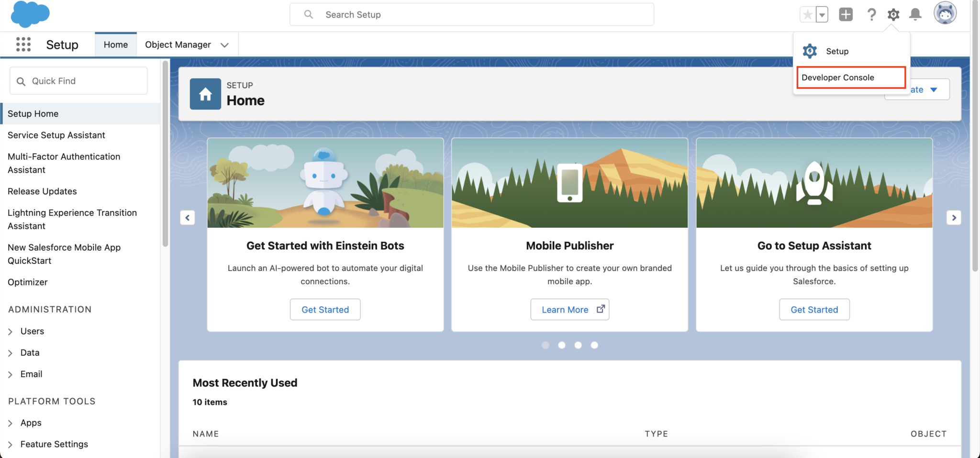Select the fourth carousel indicator dot
Viewport: 980px width, 458px height.
[594, 345]
